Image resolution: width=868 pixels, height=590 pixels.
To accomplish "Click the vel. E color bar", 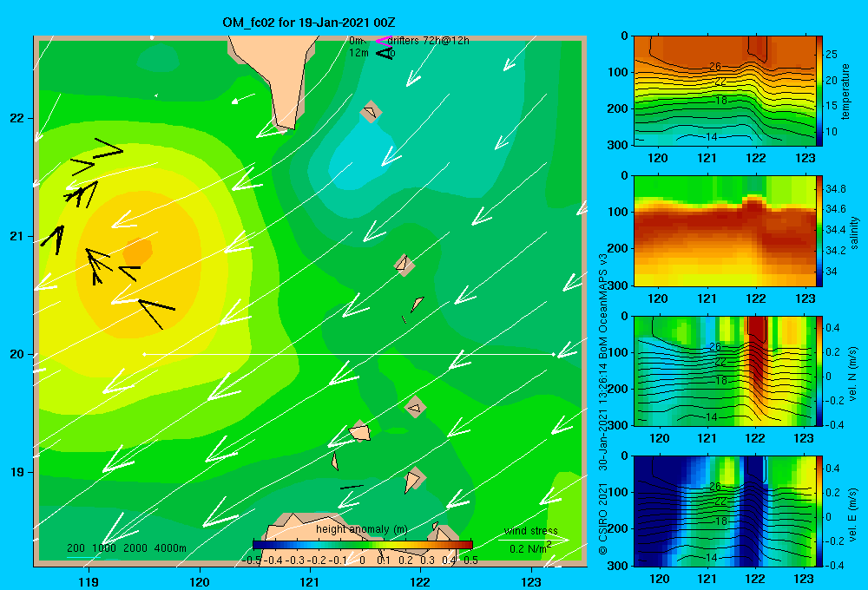I will point(819,511).
